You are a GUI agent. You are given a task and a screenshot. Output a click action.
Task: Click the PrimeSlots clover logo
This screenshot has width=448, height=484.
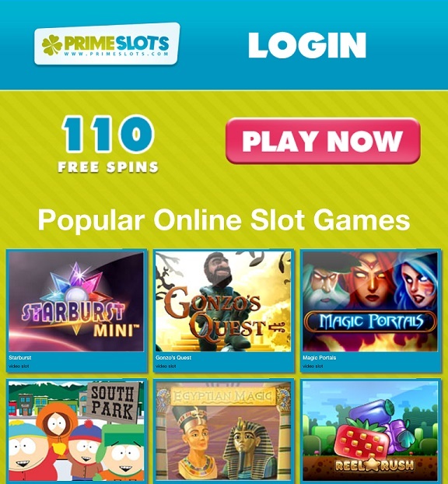(107, 44)
